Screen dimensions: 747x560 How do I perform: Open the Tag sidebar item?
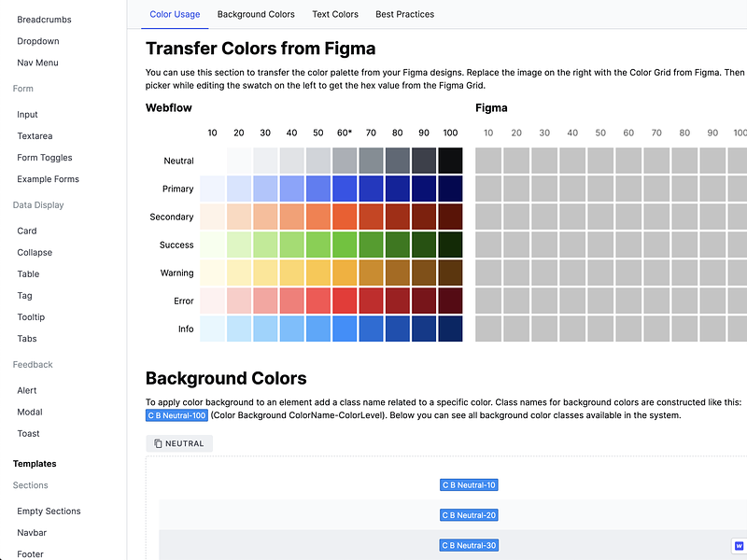point(25,295)
